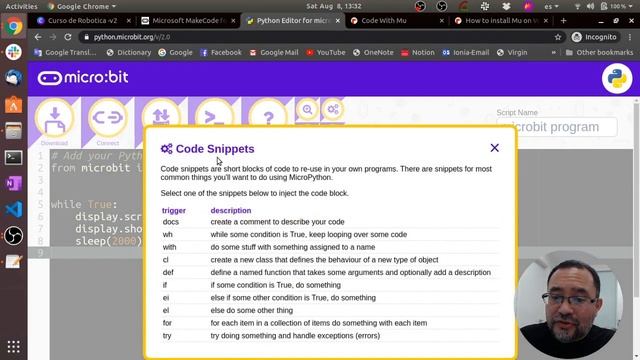Open the REPL serial toolbar icon

pyautogui.click(x=215, y=116)
